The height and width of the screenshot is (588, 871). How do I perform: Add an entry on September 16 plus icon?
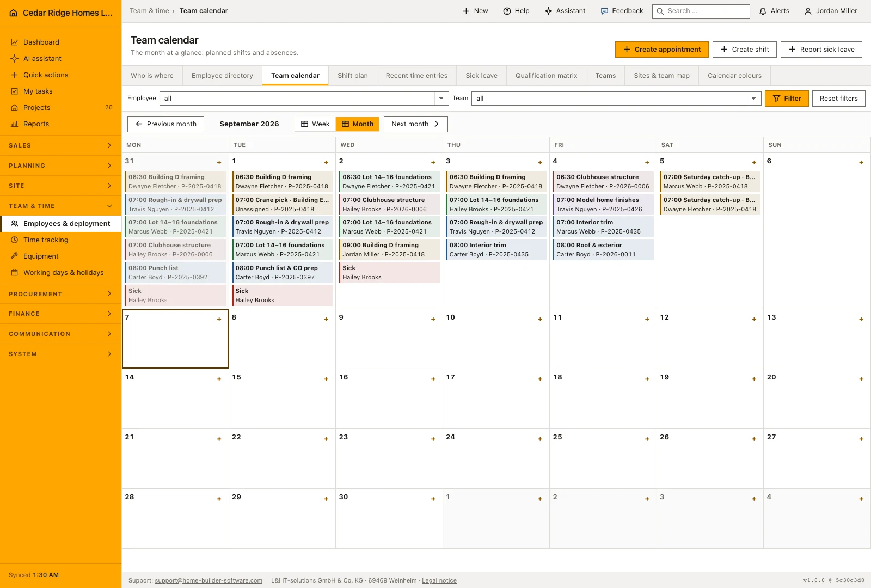coord(433,379)
